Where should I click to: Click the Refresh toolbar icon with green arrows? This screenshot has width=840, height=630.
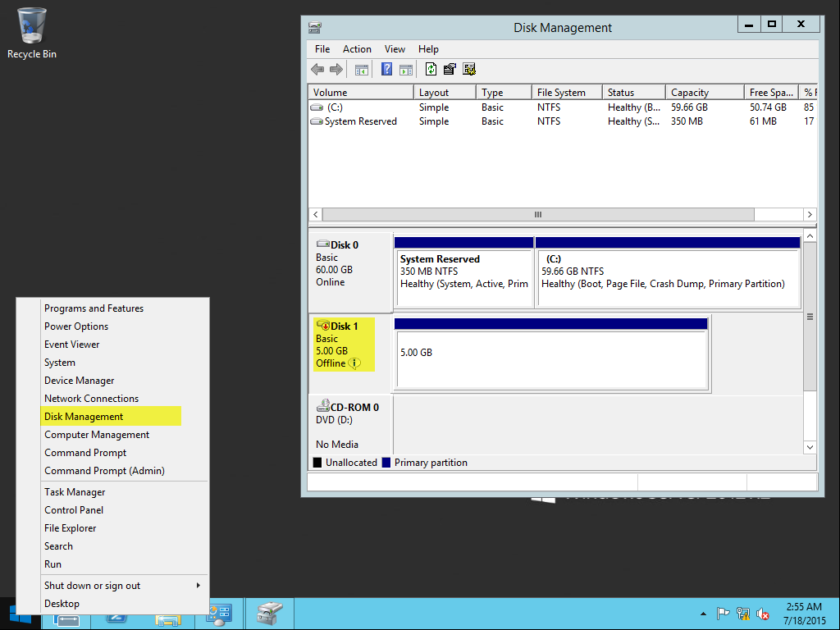[x=431, y=69]
